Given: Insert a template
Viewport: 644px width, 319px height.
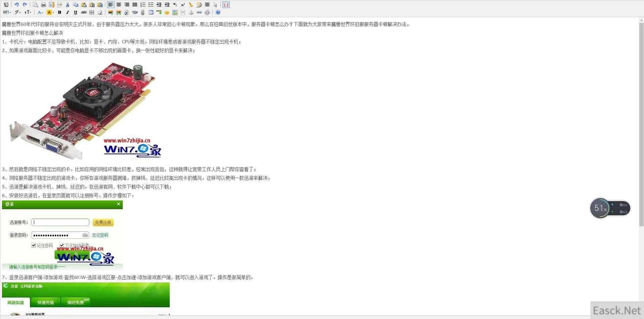Looking at the screenshot, I should point(51,5).
